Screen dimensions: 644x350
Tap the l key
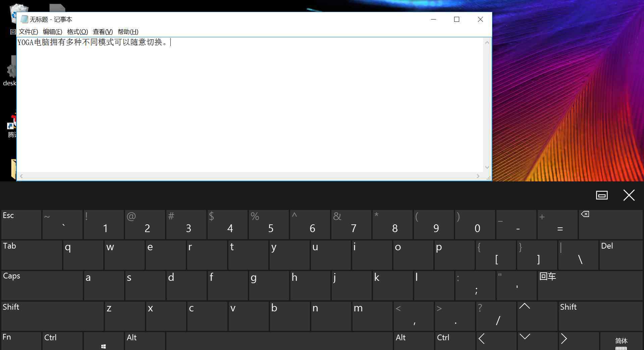coord(434,286)
